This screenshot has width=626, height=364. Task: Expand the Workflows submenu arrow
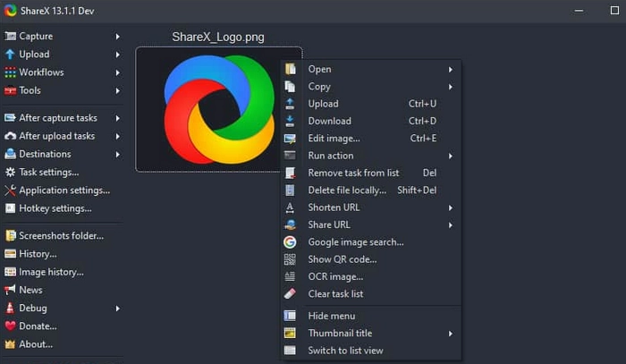coord(117,72)
